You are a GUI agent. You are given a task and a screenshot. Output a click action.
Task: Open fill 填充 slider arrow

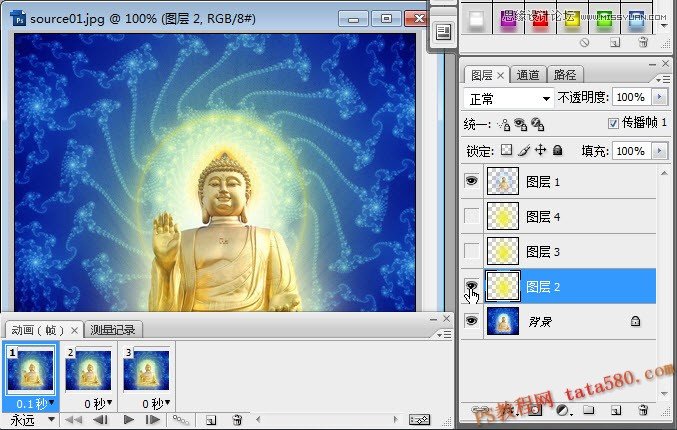[660, 151]
